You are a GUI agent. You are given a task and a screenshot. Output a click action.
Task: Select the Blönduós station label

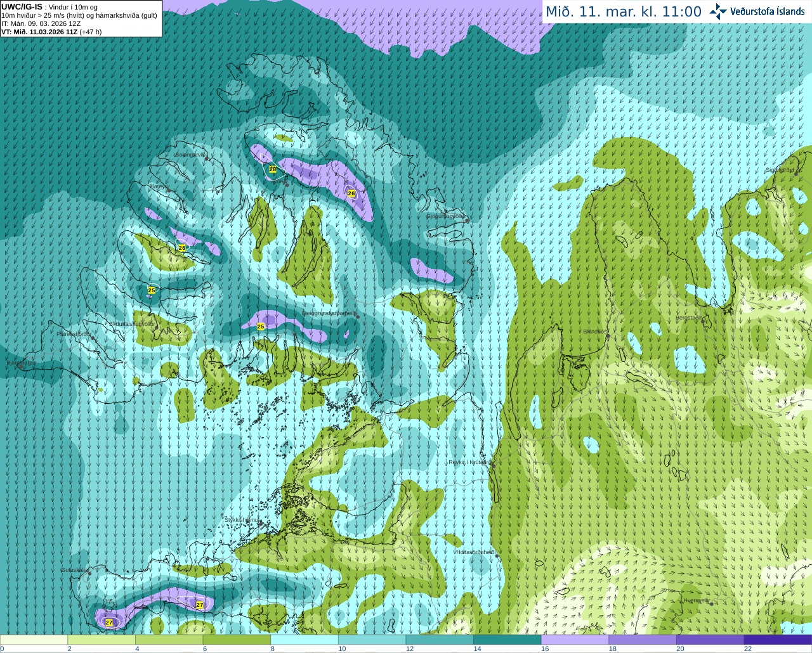(x=595, y=332)
